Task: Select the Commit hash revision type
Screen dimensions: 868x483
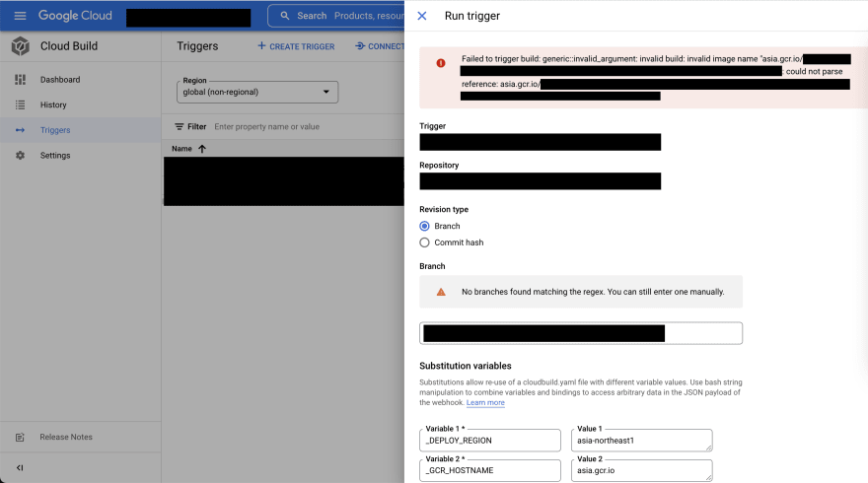Action: point(424,242)
